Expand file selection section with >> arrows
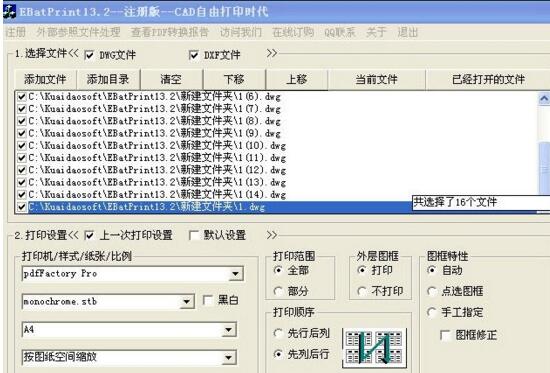The height and width of the screenshot is (373, 550). [272, 53]
